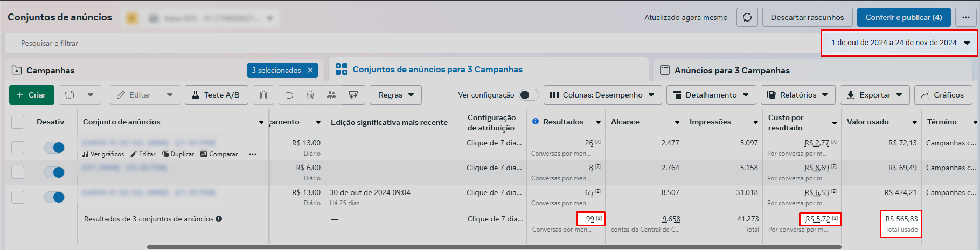The height and width of the screenshot is (250, 980).
Task: Click the Teste A/B flask button
Action: (216, 95)
